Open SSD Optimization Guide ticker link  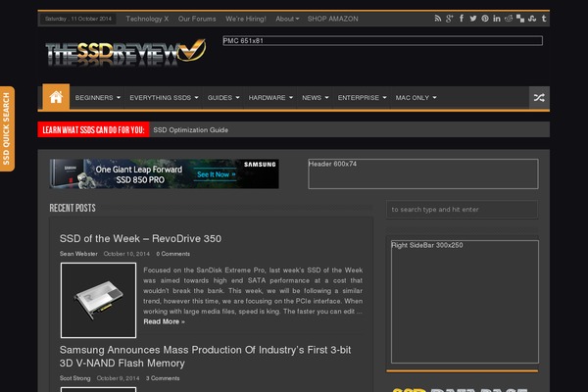190,129
